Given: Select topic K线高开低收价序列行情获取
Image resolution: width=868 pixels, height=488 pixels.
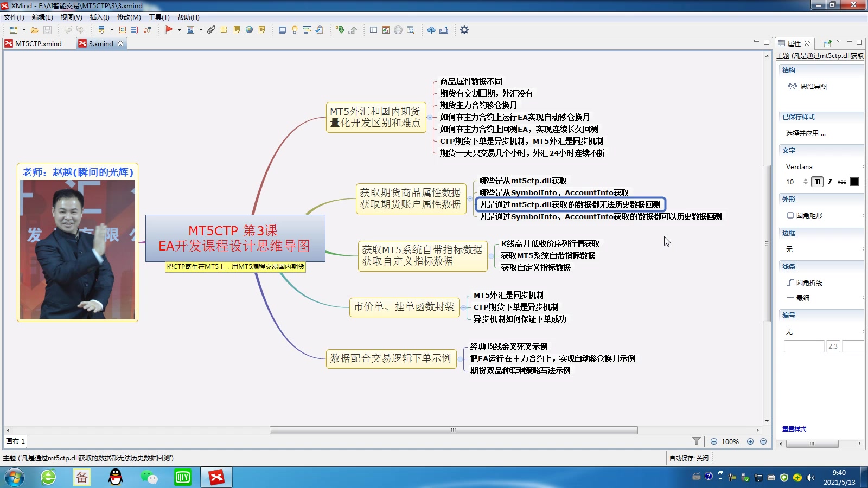Looking at the screenshot, I should pyautogui.click(x=550, y=243).
